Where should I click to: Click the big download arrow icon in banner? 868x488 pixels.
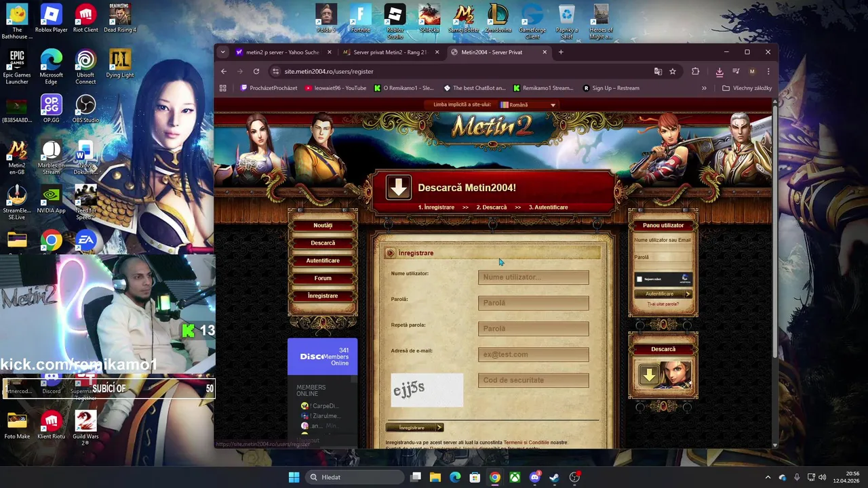[399, 188]
